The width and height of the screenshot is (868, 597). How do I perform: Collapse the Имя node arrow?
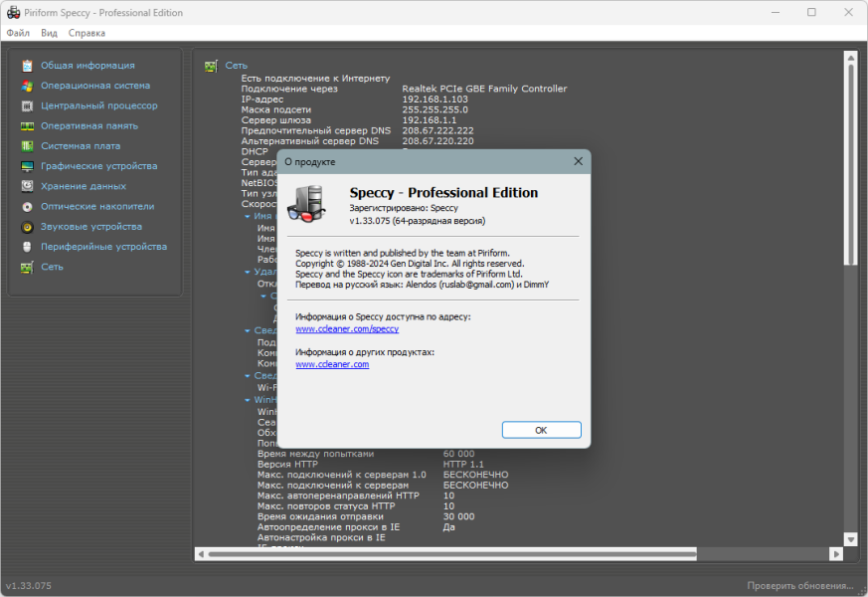pos(248,216)
